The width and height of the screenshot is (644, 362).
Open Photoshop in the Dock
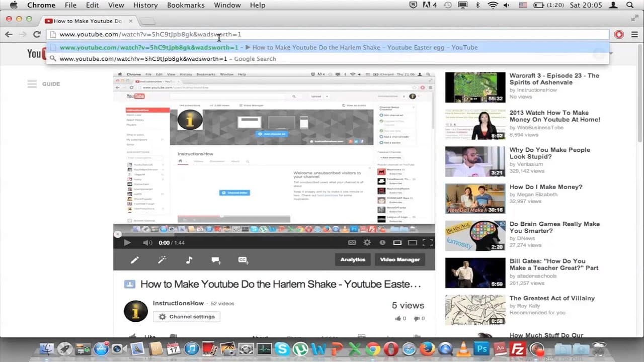481,349
